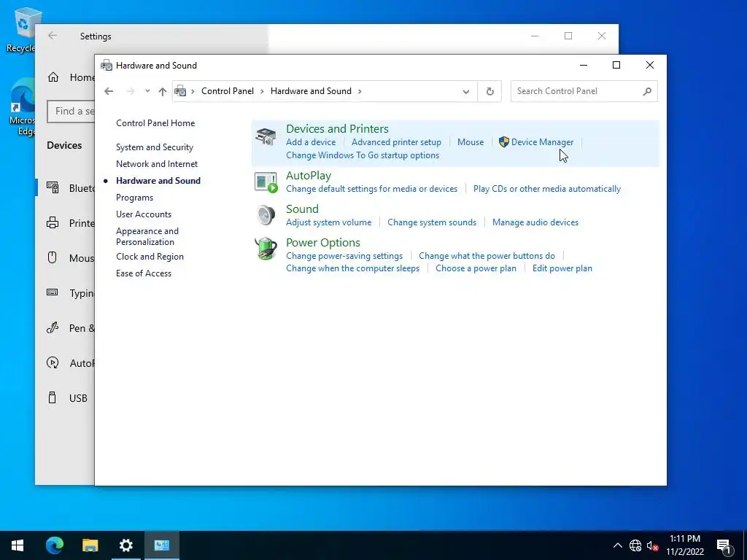Click the Hardware and Sound title bar icon
The height and width of the screenshot is (560, 747).
click(x=107, y=65)
